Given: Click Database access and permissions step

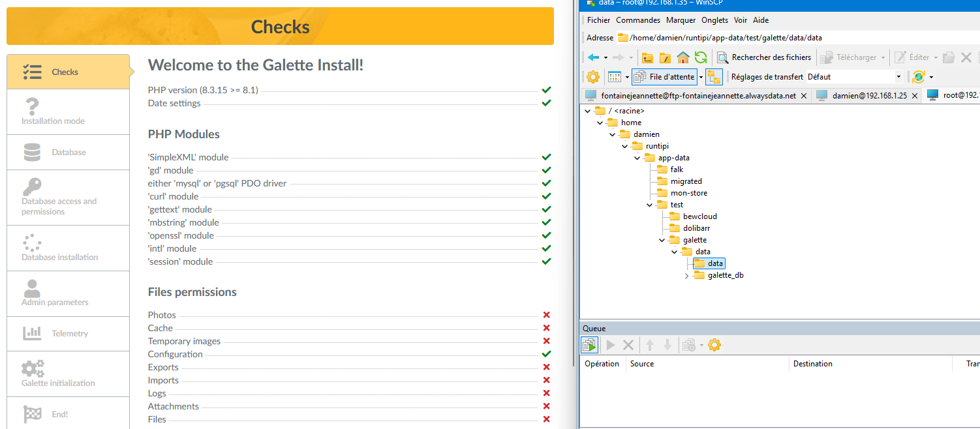Looking at the screenshot, I should pos(68,198).
